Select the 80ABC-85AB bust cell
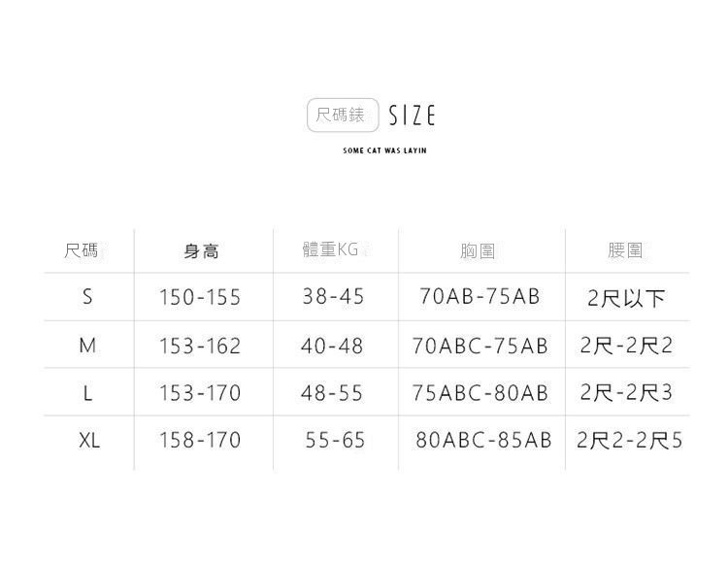728x563 pixels. (483, 441)
